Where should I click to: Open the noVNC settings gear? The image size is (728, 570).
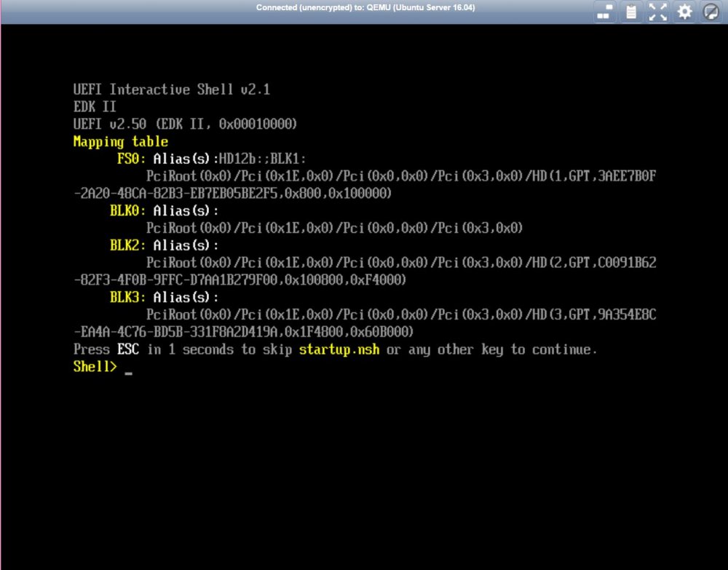[x=684, y=12]
